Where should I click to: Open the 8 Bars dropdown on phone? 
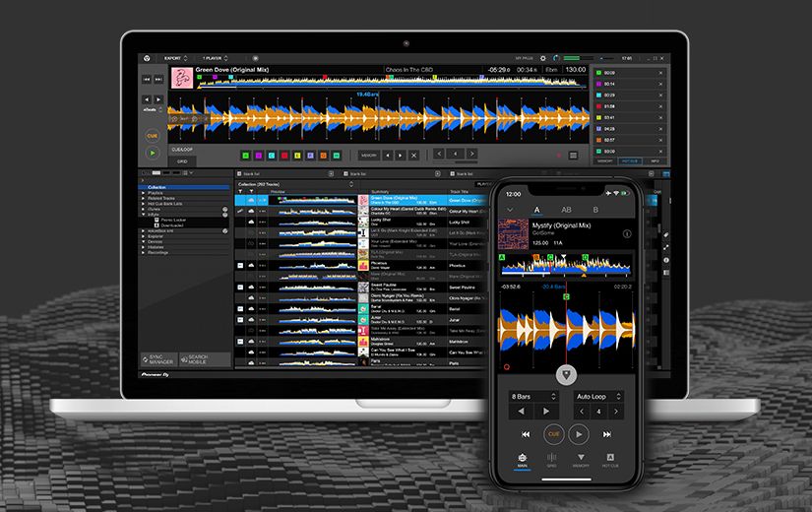pyautogui.click(x=535, y=397)
